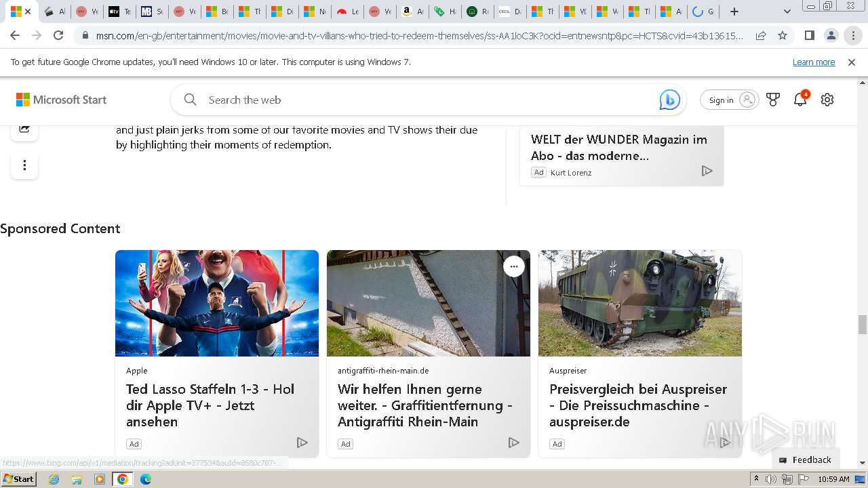Open media player from taskbar
This screenshot has height=488, width=868.
click(100, 479)
